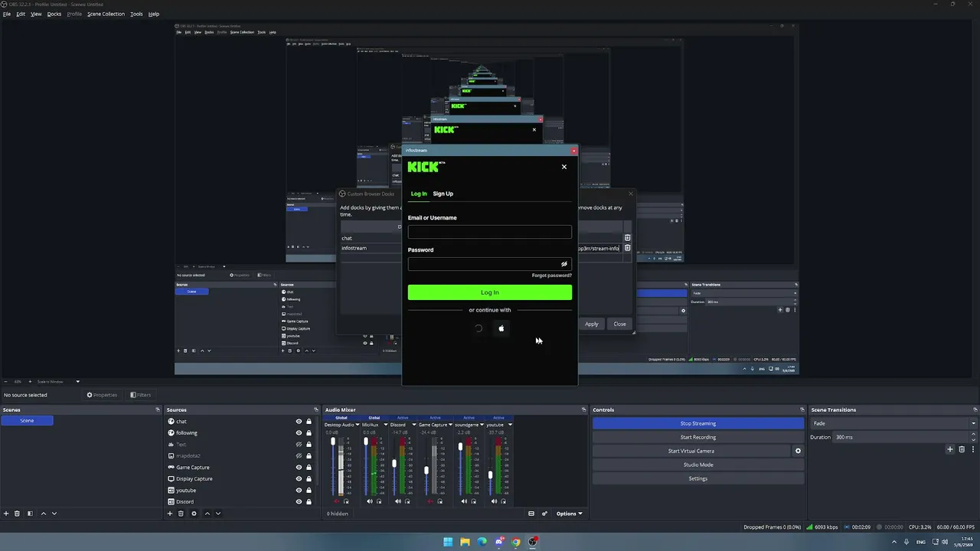Screen dimensions: 980x551
Task: Follow the Forgot password link
Action: pos(552,275)
